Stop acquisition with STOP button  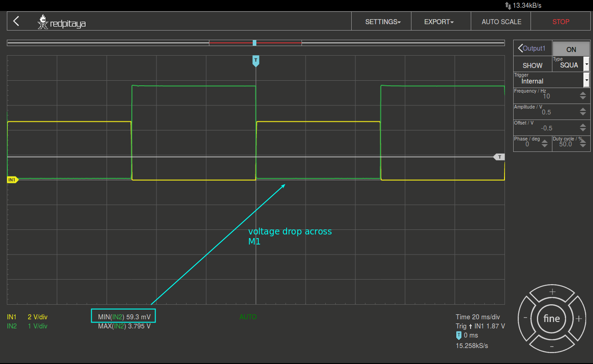pos(561,21)
